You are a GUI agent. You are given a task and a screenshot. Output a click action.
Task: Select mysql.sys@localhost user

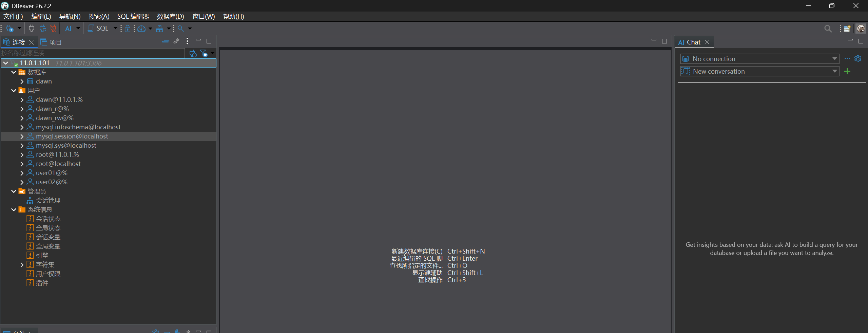click(66, 146)
